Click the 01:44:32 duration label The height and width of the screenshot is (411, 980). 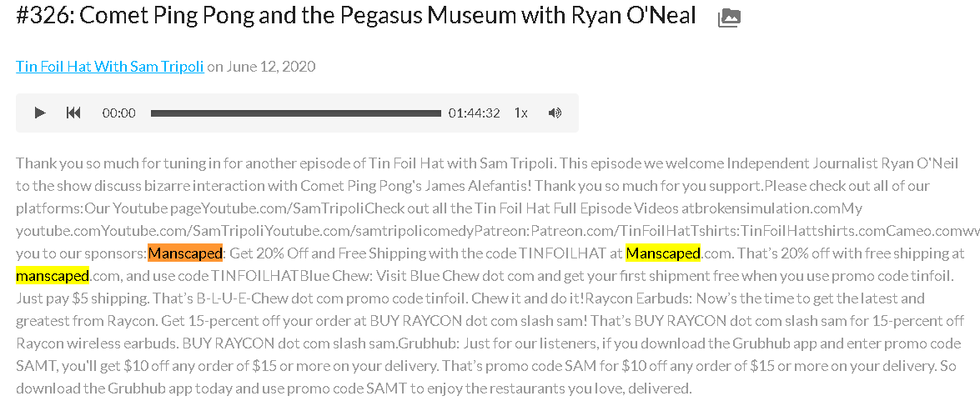click(x=474, y=113)
